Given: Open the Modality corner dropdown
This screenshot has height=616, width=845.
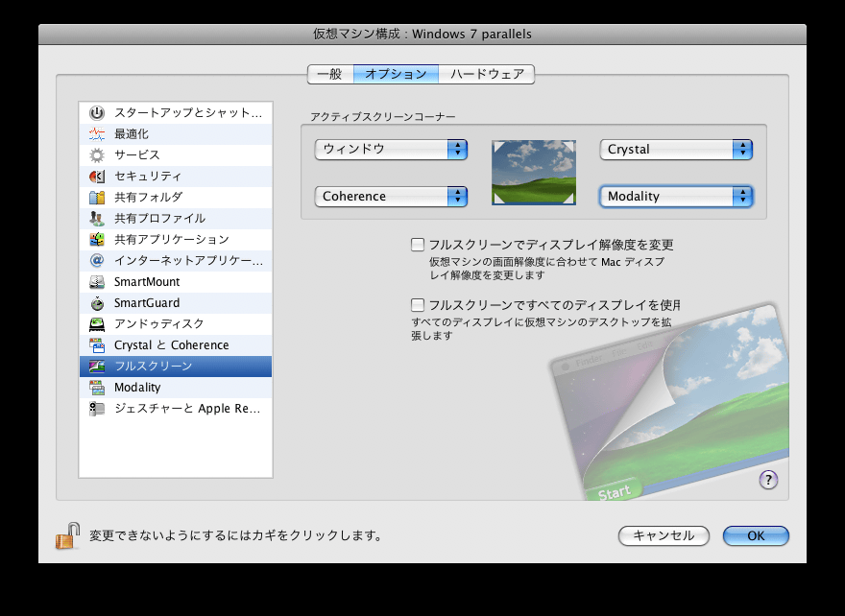Looking at the screenshot, I should point(676,196).
